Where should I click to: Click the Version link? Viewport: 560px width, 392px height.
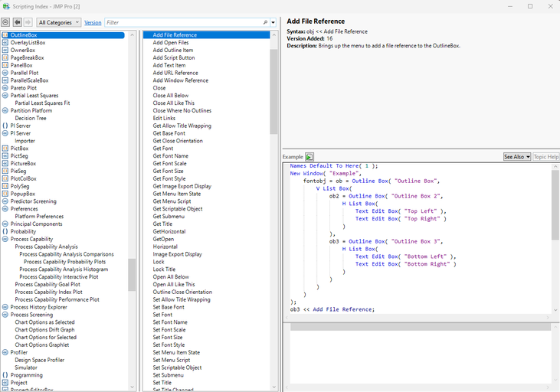[x=93, y=23]
